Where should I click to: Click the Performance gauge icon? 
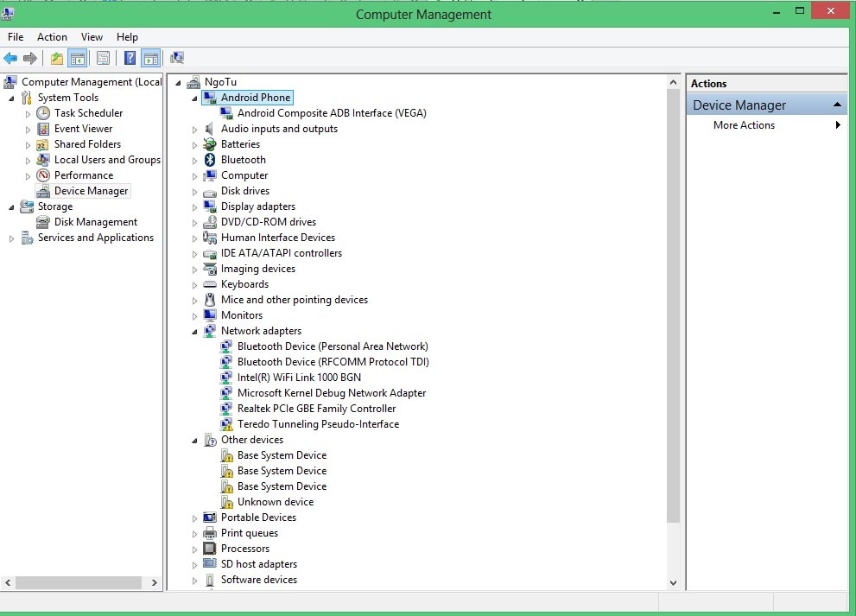click(x=43, y=175)
